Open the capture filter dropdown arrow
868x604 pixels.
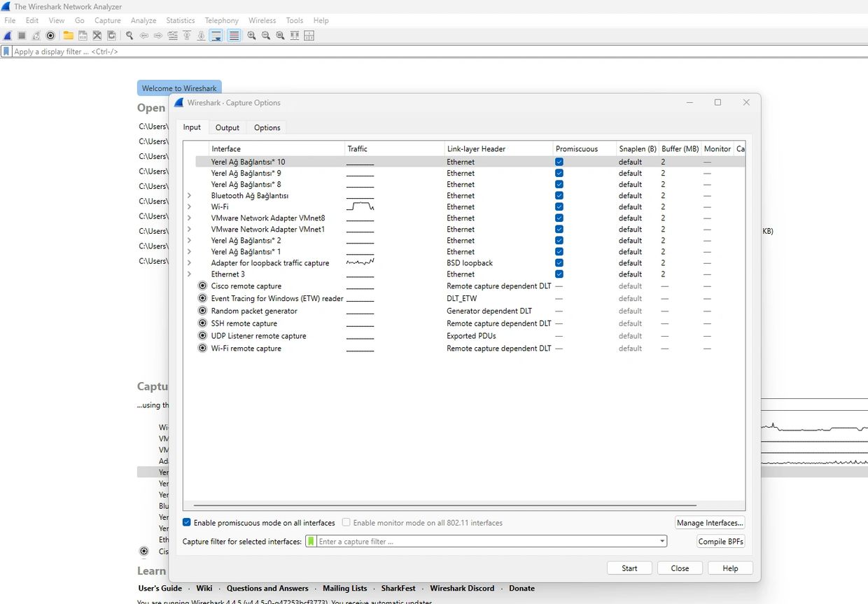(x=661, y=542)
